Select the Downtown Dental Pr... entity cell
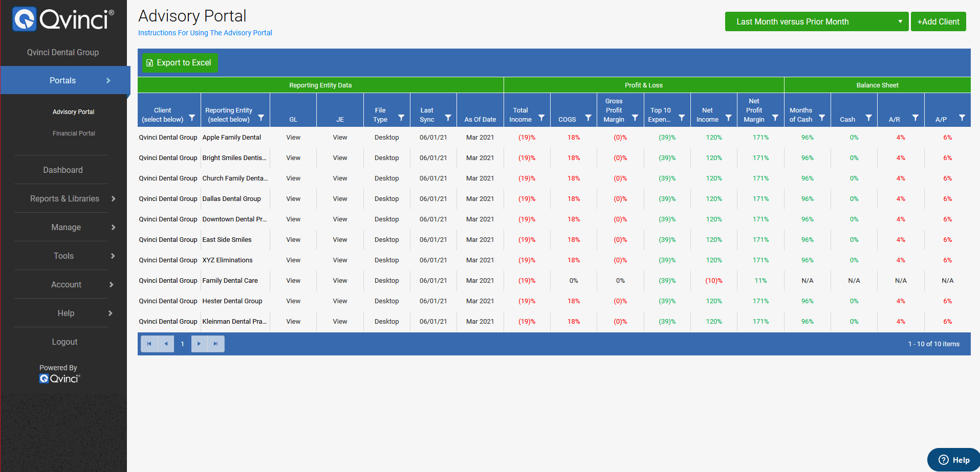The image size is (980, 472). click(x=234, y=219)
